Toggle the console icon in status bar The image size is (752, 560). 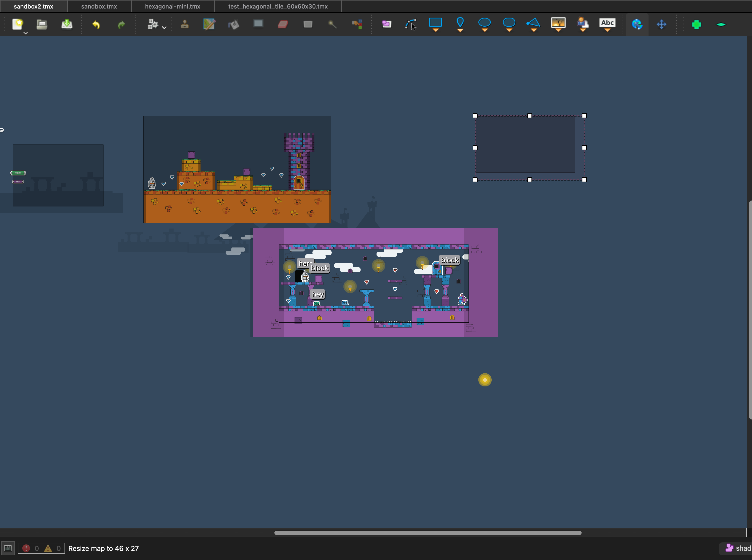[x=8, y=548]
